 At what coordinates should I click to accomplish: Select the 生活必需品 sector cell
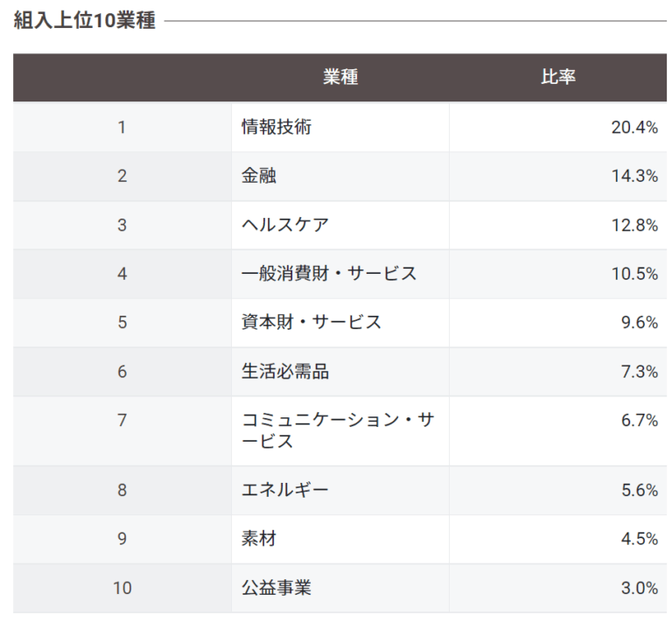point(285,371)
